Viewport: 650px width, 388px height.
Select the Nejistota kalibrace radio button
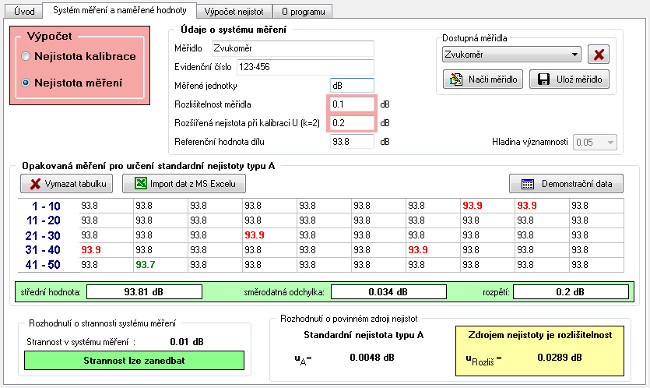pos(26,56)
